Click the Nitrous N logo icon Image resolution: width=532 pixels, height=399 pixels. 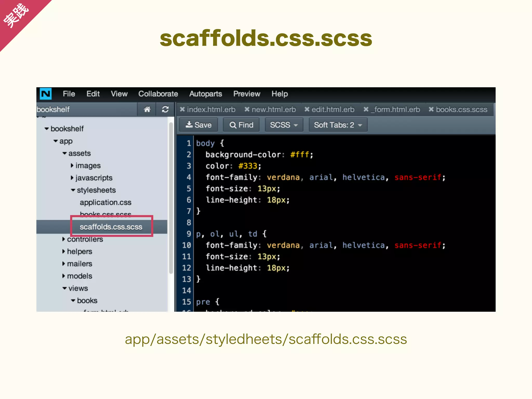click(x=46, y=94)
